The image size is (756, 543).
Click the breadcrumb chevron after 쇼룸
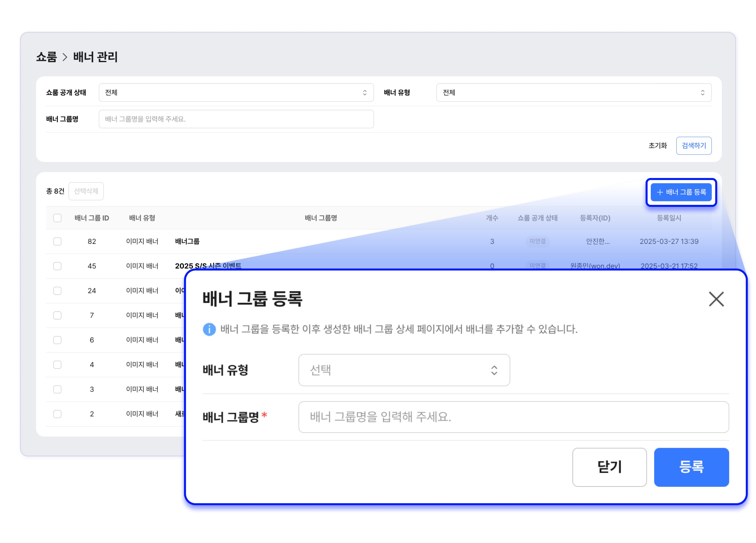point(65,57)
